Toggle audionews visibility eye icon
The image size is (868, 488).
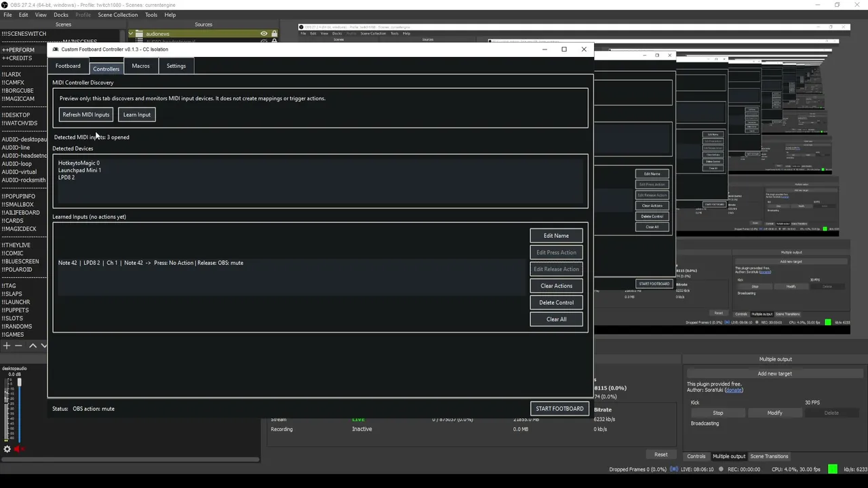(264, 33)
